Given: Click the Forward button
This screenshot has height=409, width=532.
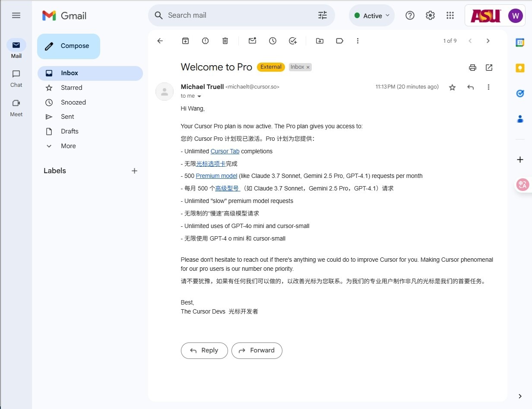Looking at the screenshot, I should click(x=256, y=350).
